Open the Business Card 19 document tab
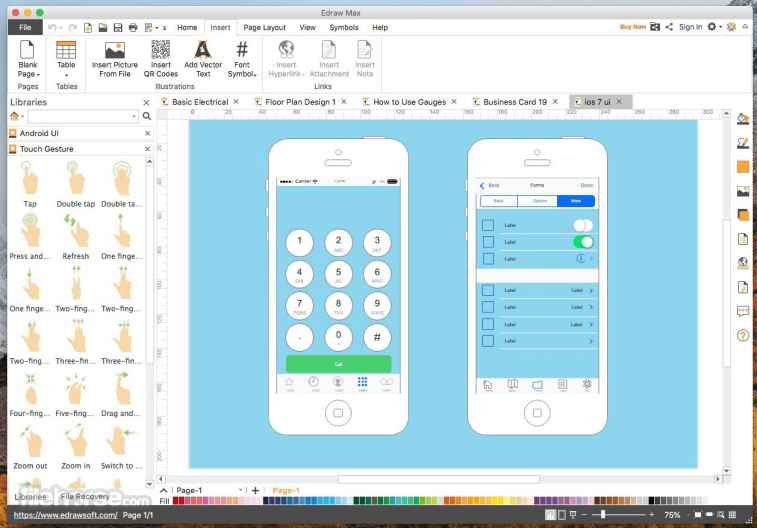This screenshot has width=757, height=528. coord(515,102)
